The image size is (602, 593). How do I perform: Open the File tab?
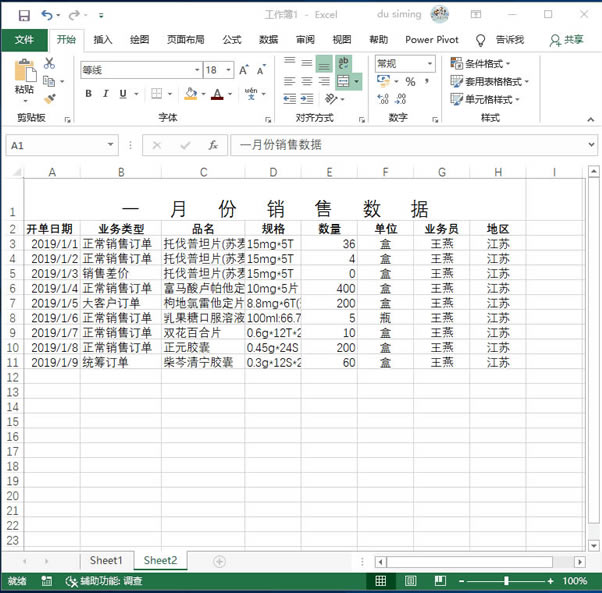(24, 40)
